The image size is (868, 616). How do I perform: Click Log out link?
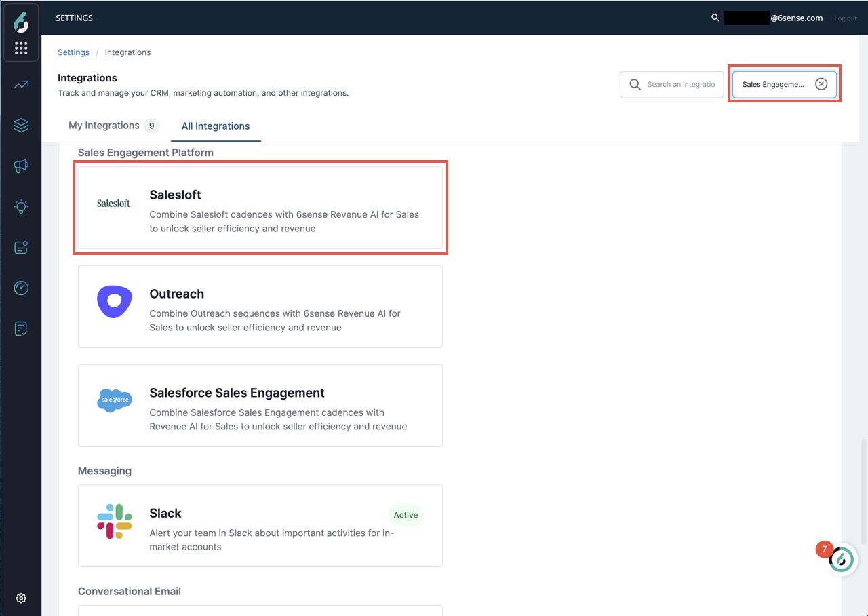[x=845, y=18]
